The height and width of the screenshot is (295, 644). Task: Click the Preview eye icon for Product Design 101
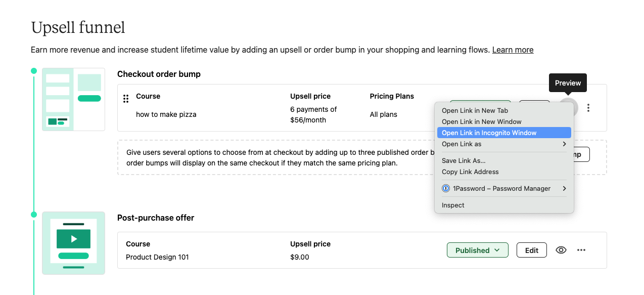(561, 250)
